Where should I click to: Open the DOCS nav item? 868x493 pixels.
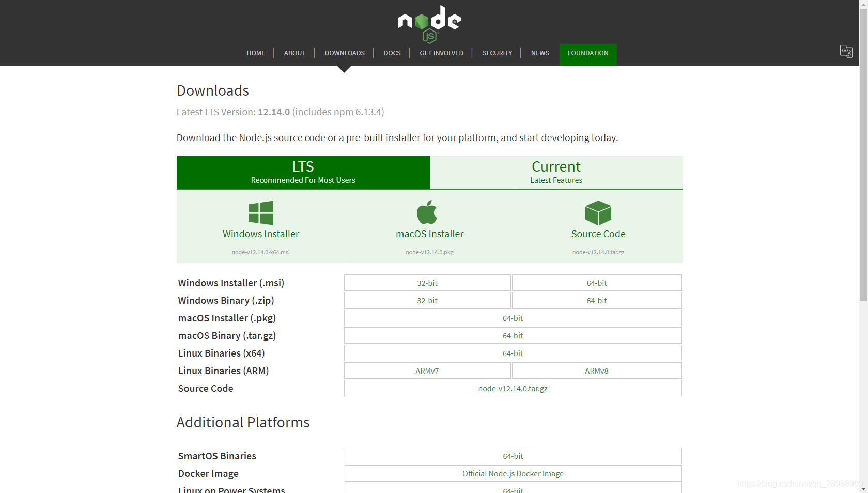392,53
